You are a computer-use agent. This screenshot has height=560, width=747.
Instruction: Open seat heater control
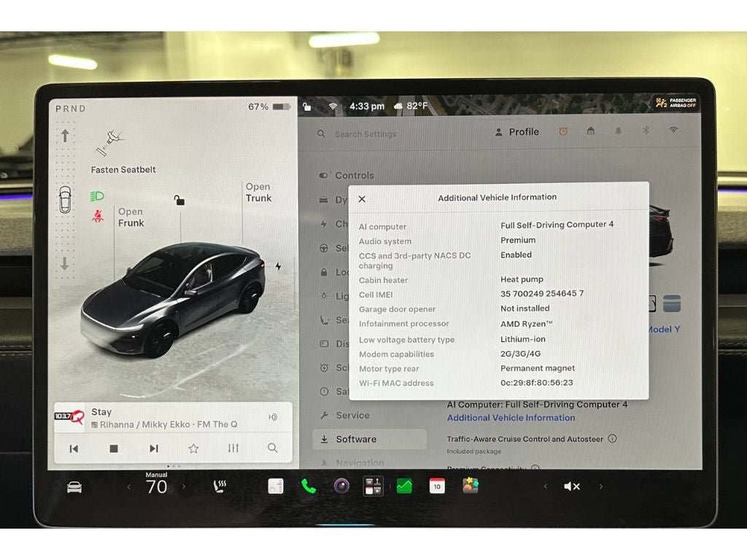pos(220,486)
